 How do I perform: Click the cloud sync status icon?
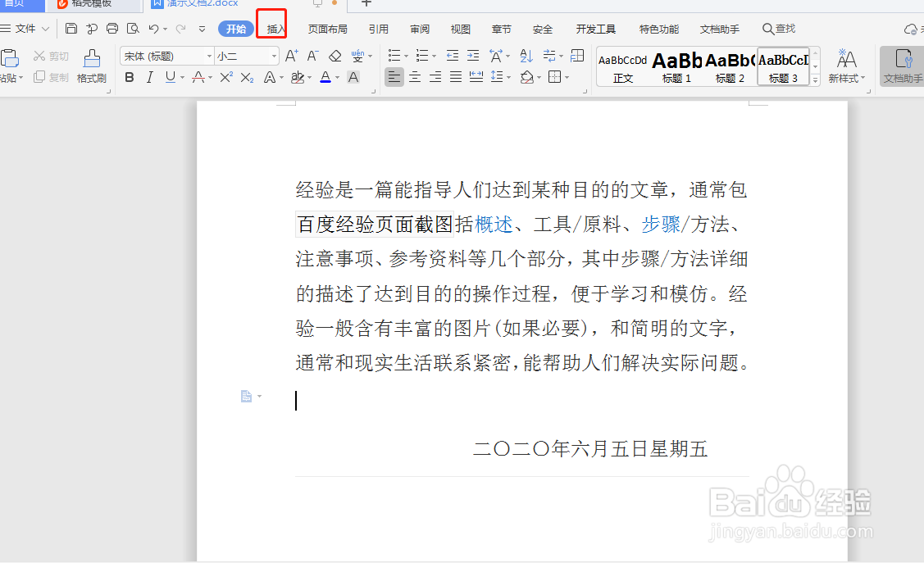(x=910, y=29)
